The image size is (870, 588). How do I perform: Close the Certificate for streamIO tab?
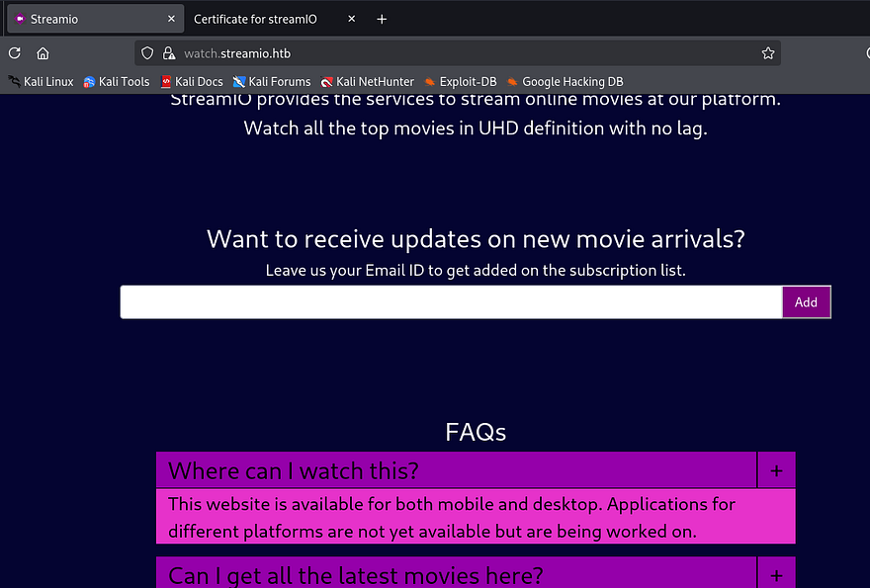pyautogui.click(x=352, y=19)
